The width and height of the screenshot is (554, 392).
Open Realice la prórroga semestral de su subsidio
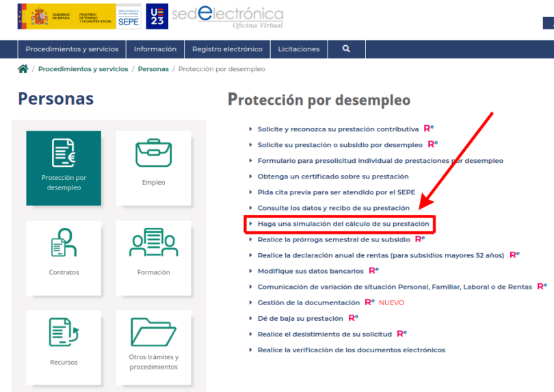click(334, 239)
